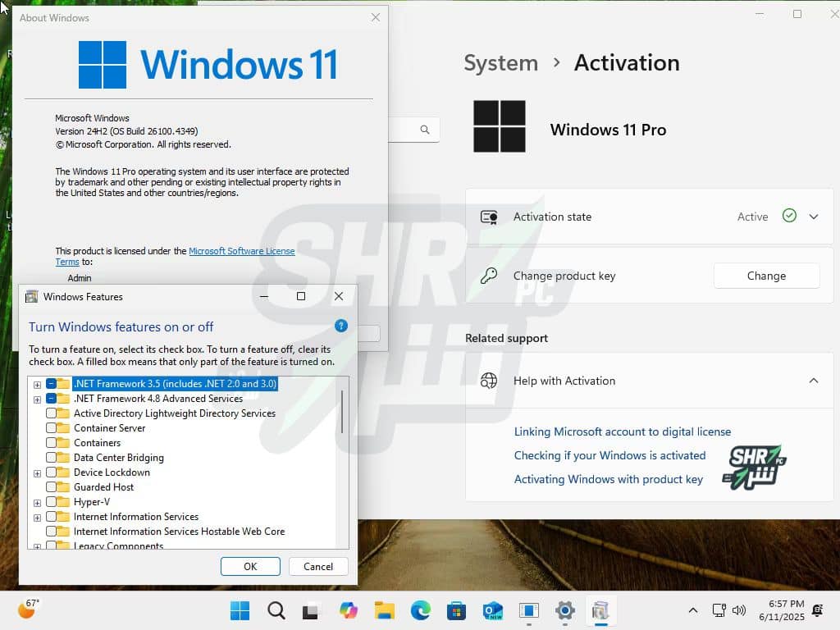Launch Microsoft Edge from the taskbar
The width and height of the screenshot is (840, 630).
(421, 610)
